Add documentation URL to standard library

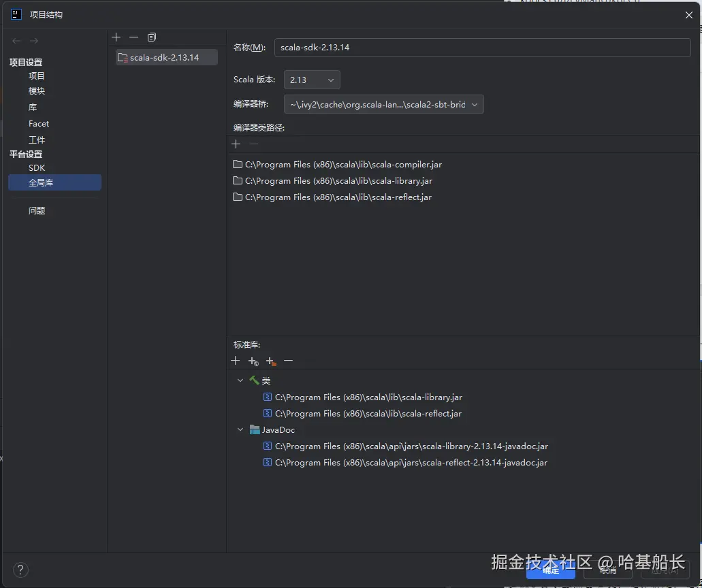[x=253, y=361]
